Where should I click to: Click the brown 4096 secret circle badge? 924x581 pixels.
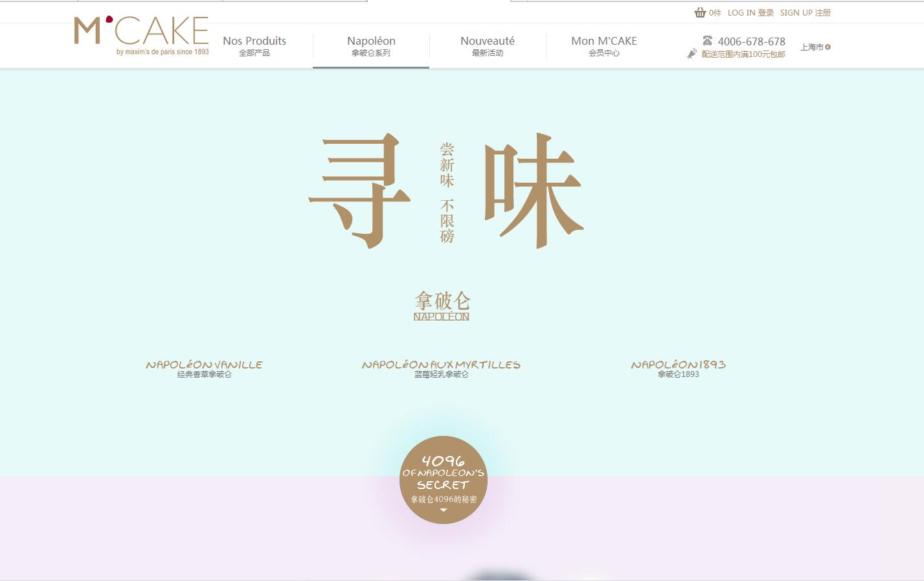444,479
